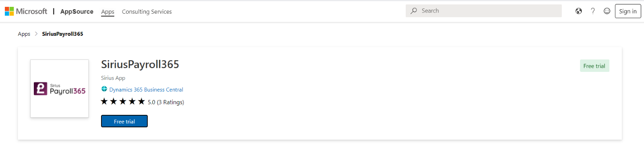Click the green Free trial badge

pos(594,66)
